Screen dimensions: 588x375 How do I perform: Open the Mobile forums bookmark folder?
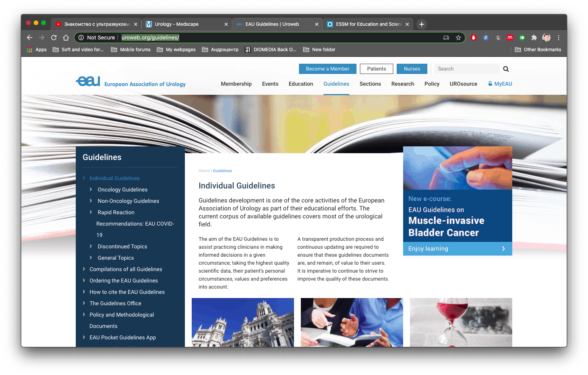click(x=131, y=50)
